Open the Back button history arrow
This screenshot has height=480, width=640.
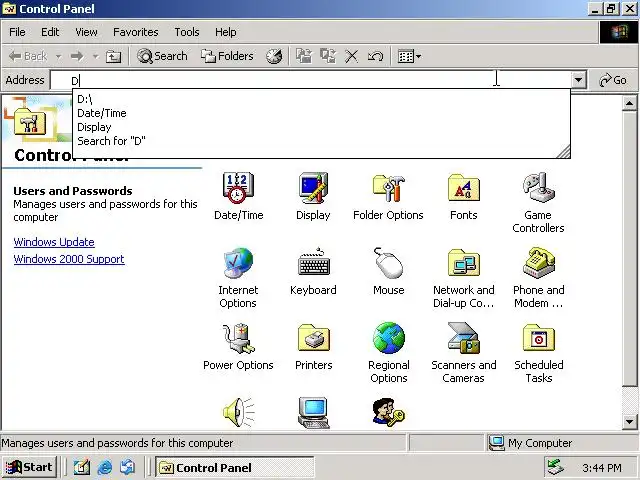58,56
